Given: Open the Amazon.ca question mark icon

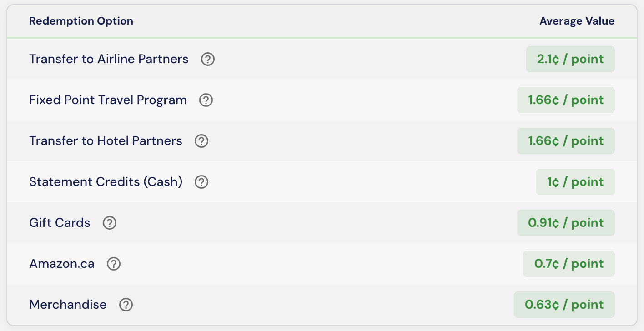Looking at the screenshot, I should [x=114, y=264].
